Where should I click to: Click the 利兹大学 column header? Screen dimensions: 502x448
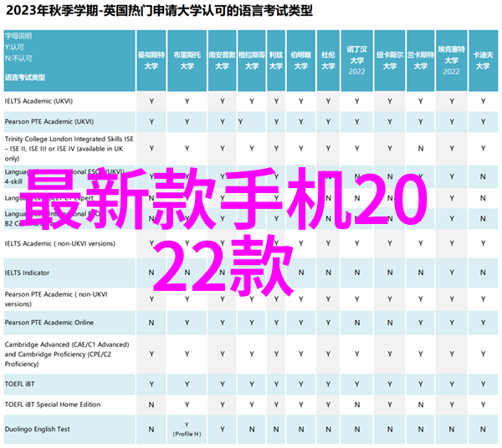(x=276, y=60)
